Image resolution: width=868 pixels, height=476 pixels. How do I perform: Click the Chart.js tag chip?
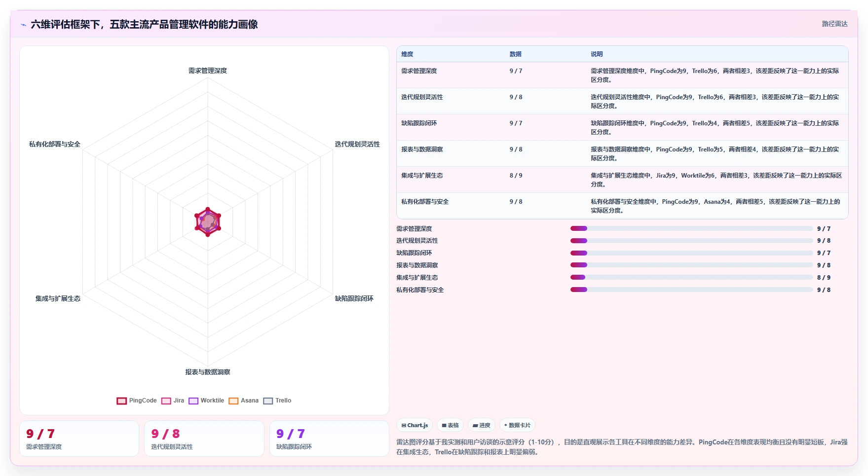tap(415, 425)
